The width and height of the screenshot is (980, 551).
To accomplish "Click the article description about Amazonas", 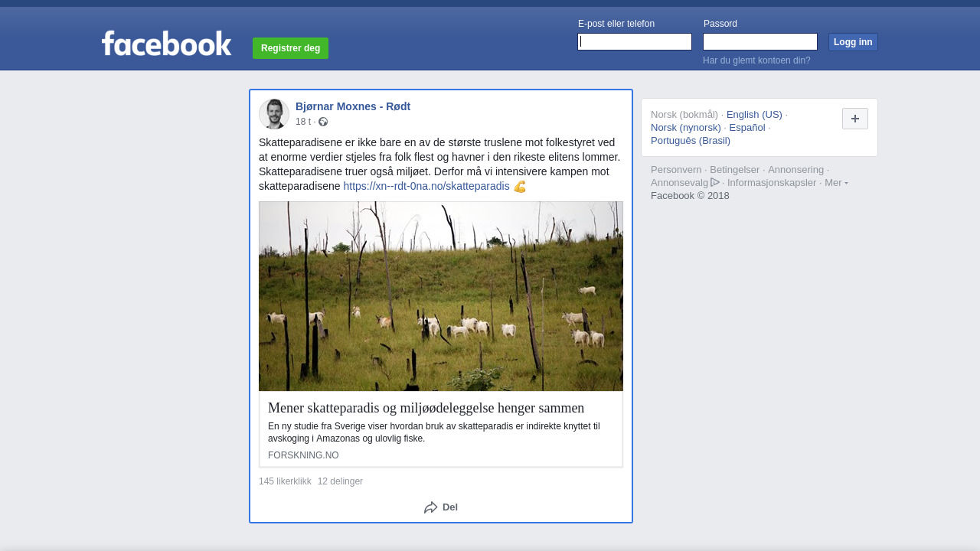I will 434,432.
